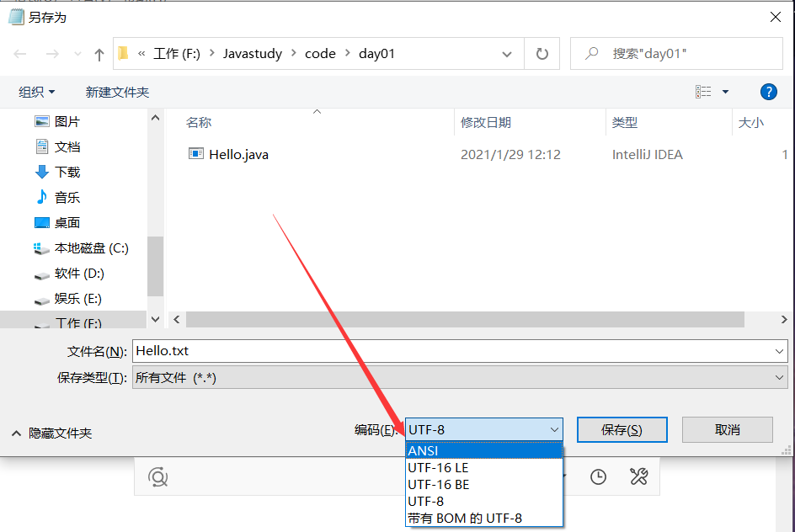
Task: Click the Notepad icon in title bar
Action: (16, 17)
